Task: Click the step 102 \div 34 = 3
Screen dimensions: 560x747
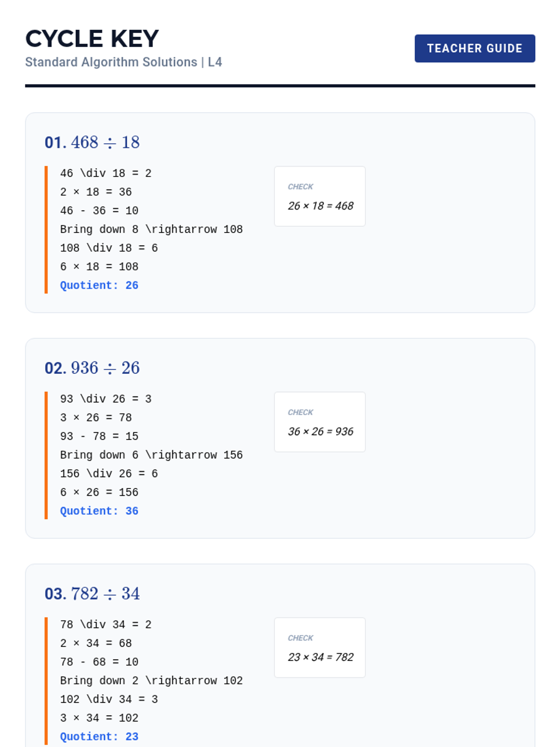Action: coord(109,699)
